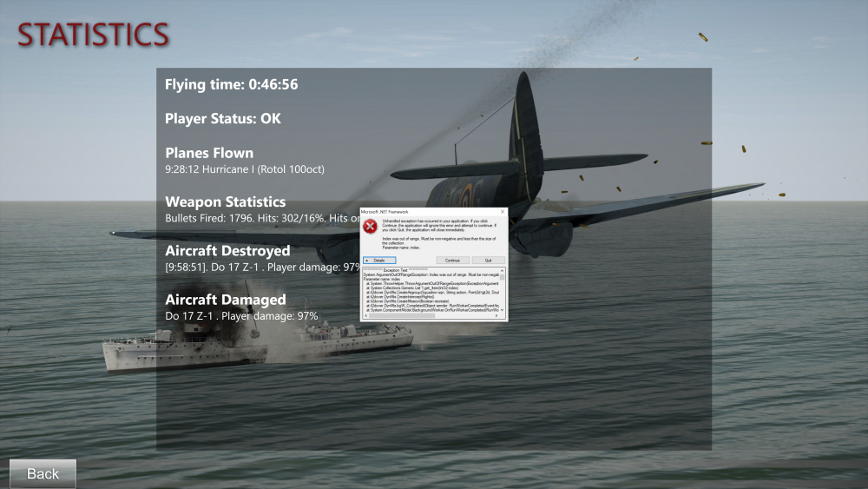Click the 'Planes Flown' heading
This screenshot has width=868, height=489.
pos(209,153)
